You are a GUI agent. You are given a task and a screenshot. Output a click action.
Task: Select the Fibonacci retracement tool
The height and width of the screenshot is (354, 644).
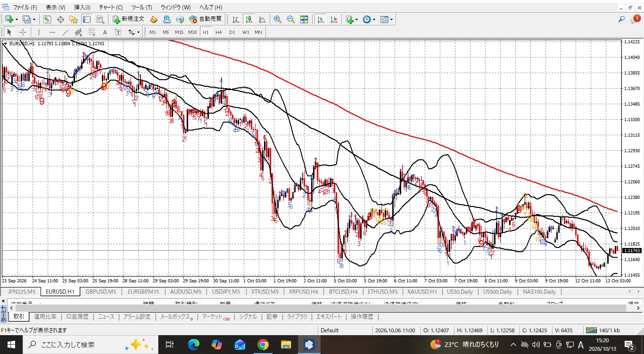pyautogui.click(x=92, y=32)
